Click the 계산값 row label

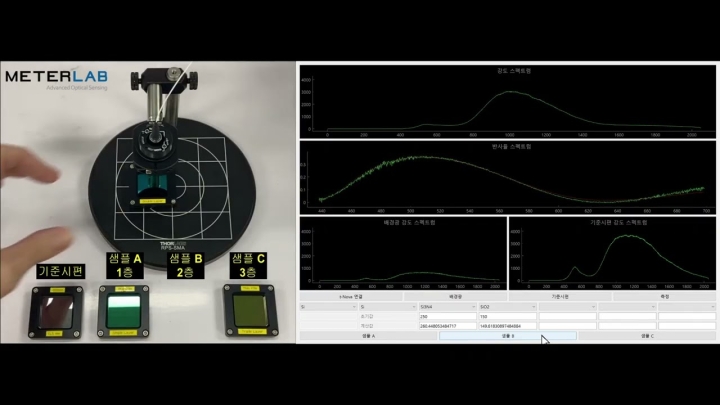[366, 326]
